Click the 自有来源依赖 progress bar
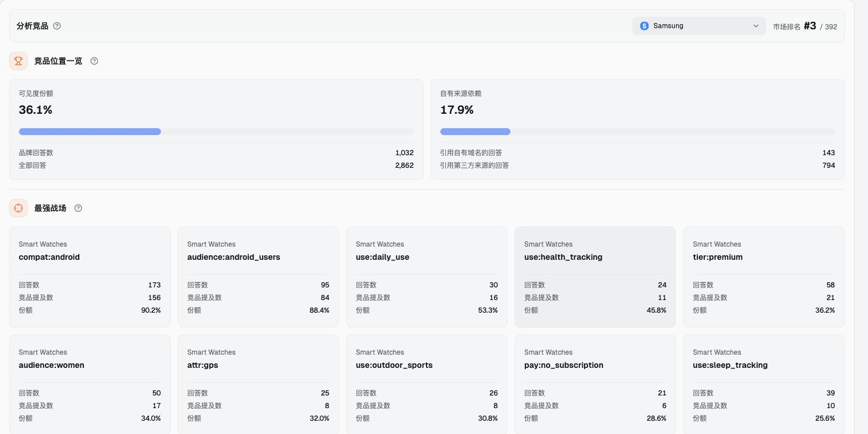 (637, 132)
